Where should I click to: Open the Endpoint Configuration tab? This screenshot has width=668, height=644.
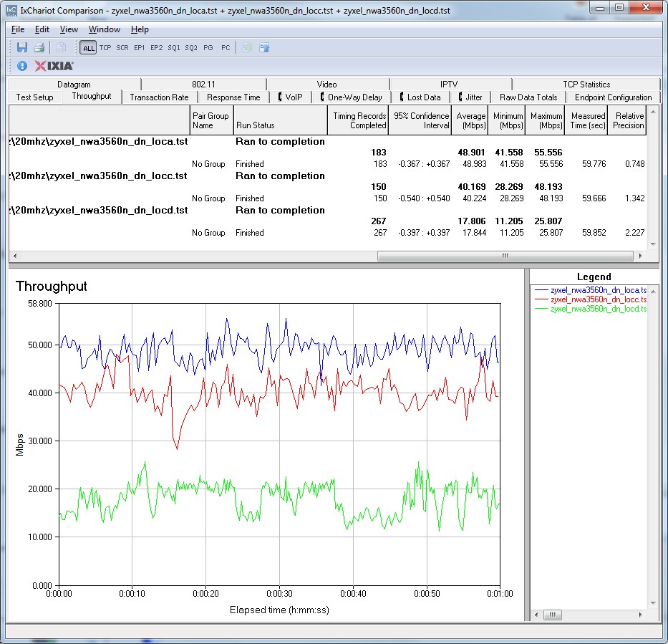[613, 97]
